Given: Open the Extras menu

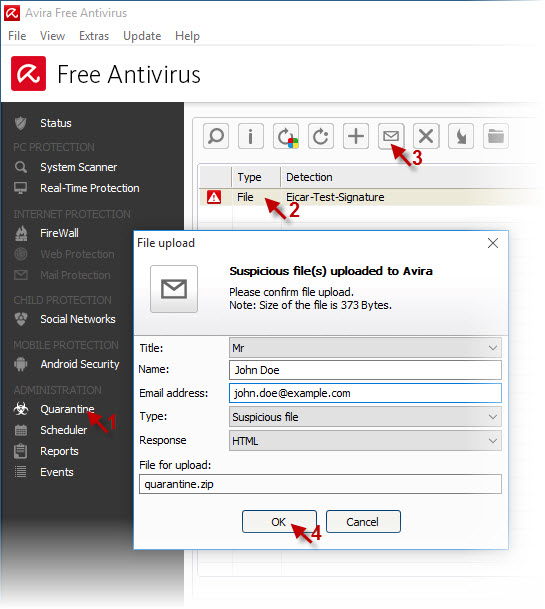Looking at the screenshot, I should pos(94,36).
